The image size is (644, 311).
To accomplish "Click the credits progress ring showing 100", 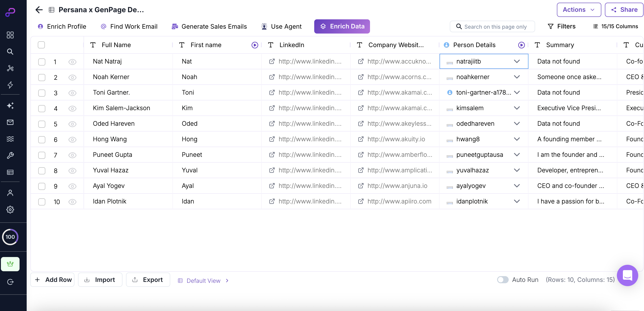I will point(10,237).
